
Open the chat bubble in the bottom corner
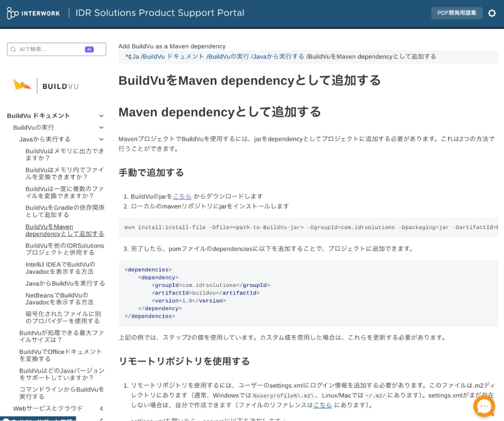pyautogui.click(x=484, y=406)
